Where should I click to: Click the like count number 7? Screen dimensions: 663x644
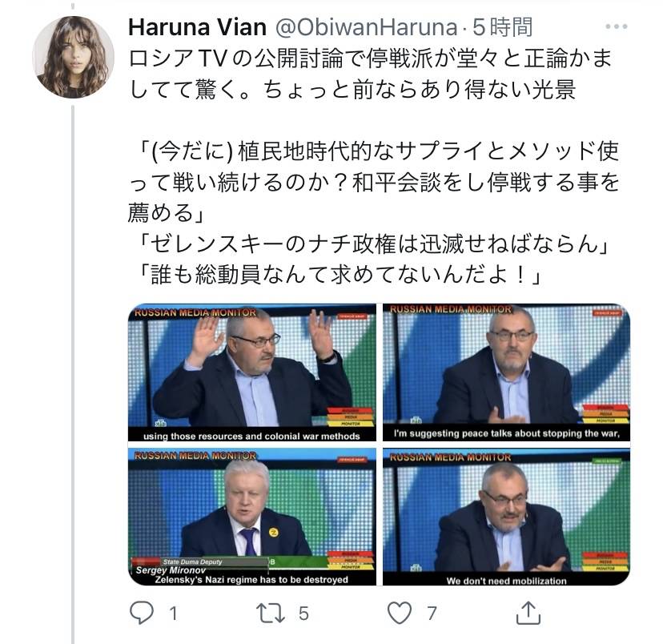click(x=432, y=613)
